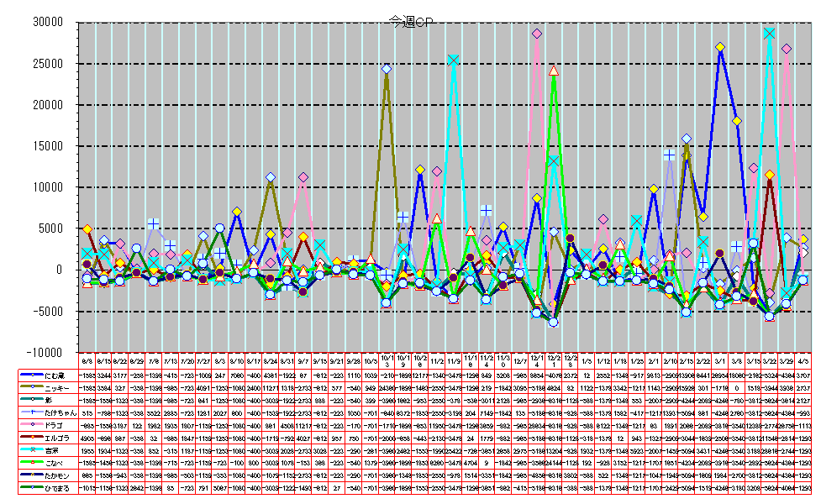Select the ニッキー olive legend marker
The image size is (821, 504).
tap(34, 386)
